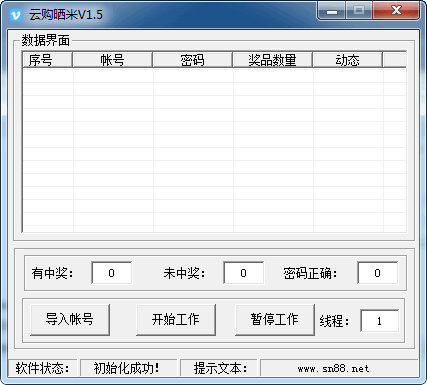The height and width of the screenshot is (385, 427).
Task: Sort by the 奖品数量 column header
Action: (x=272, y=60)
